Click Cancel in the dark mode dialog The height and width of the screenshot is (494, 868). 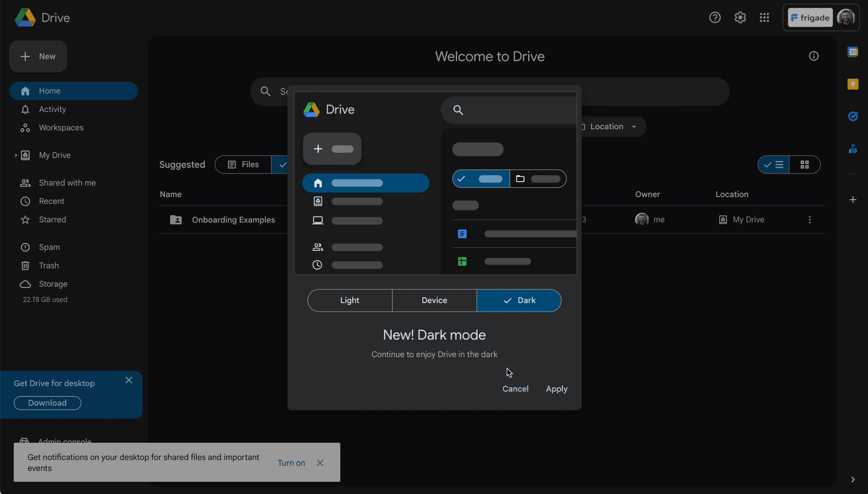point(515,389)
